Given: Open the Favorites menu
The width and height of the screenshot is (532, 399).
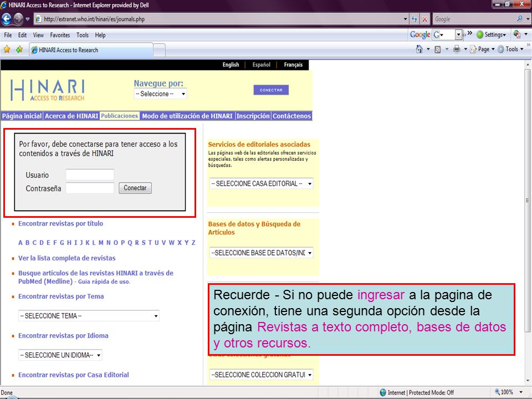Looking at the screenshot, I should click(60, 35).
